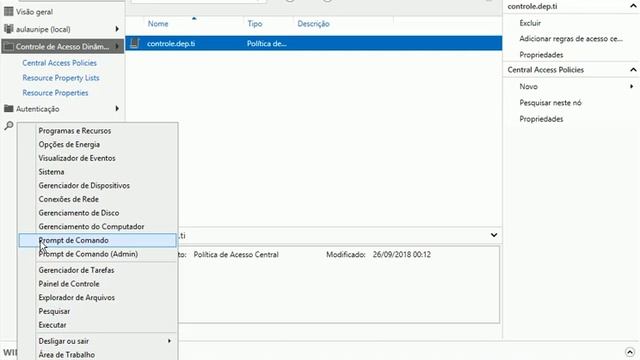Click Excluir in the tasks pane
The width and height of the screenshot is (640, 360).
click(x=530, y=23)
